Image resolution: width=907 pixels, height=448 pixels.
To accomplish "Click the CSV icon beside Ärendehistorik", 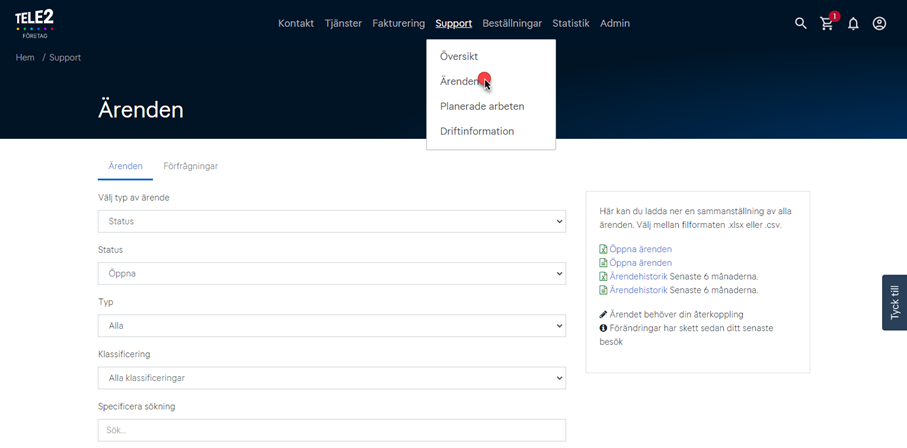I will [x=603, y=290].
